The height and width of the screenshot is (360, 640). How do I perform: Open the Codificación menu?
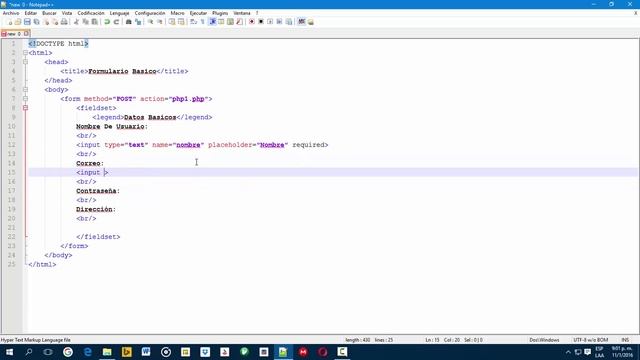[91, 13]
